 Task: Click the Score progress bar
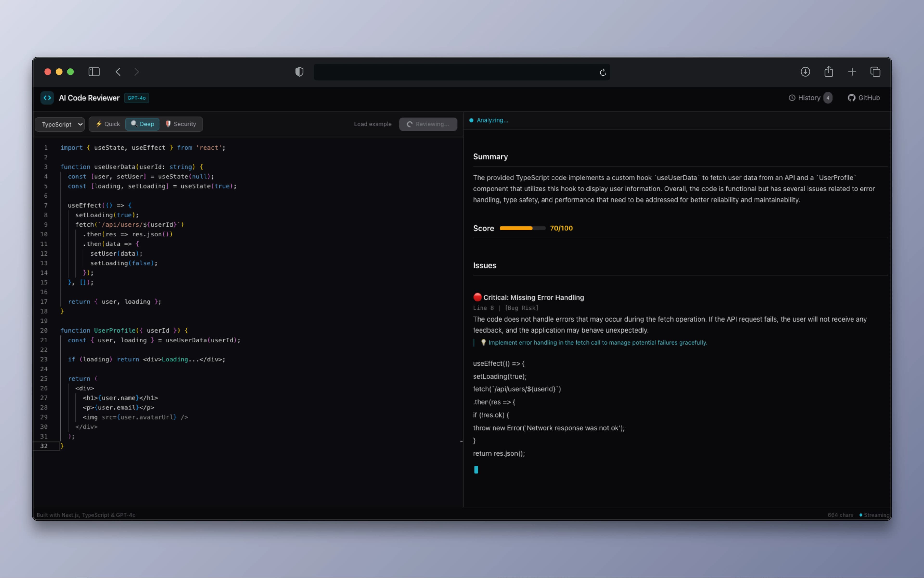(x=522, y=228)
